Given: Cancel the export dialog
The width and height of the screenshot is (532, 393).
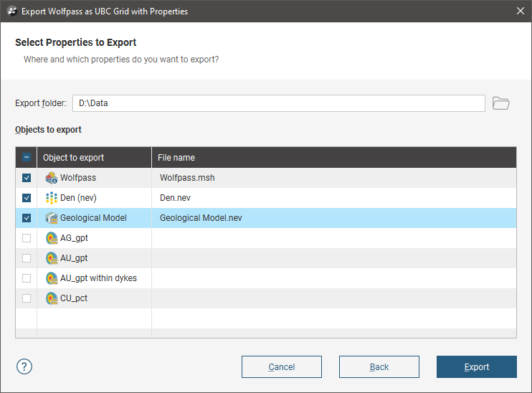Looking at the screenshot, I should pyautogui.click(x=281, y=366).
